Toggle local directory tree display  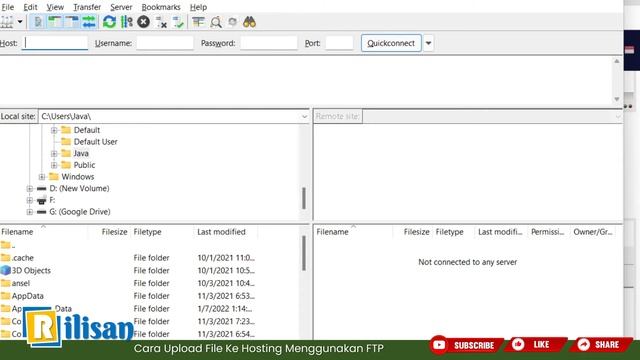click(55, 22)
